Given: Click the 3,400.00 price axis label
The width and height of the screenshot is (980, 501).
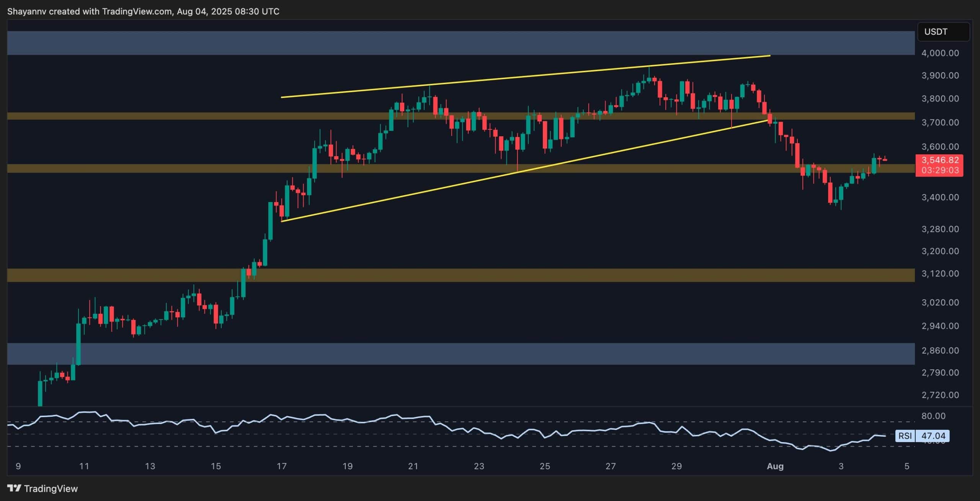Looking at the screenshot, I should tap(940, 197).
